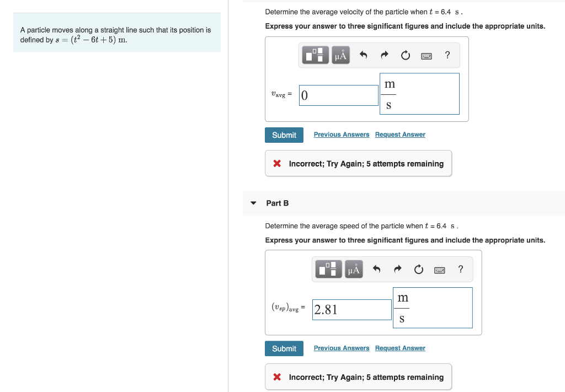This screenshot has height=392, width=565.
Task: Open the keyboard input helper in Part B
Action: pyautogui.click(x=439, y=269)
